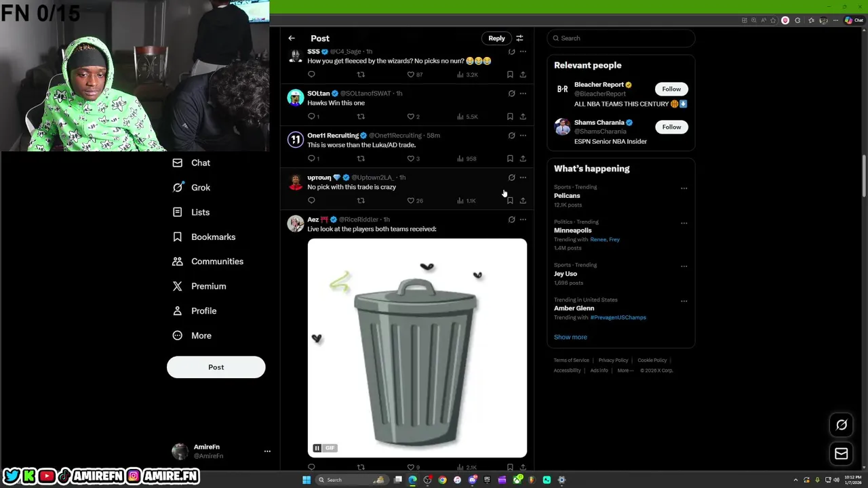The width and height of the screenshot is (868, 488).
Task: Open Xbox app from the taskbar
Action: (517, 480)
